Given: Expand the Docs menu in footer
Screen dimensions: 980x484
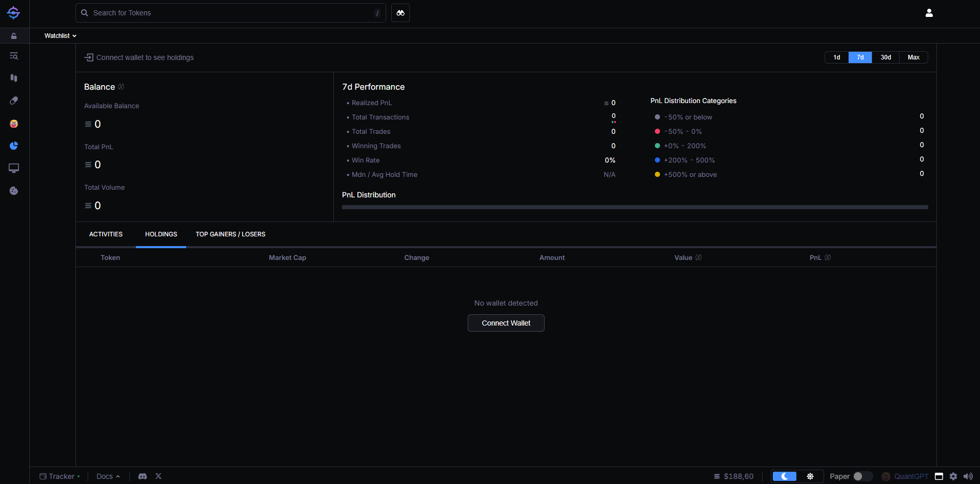Looking at the screenshot, I should 108,476.
